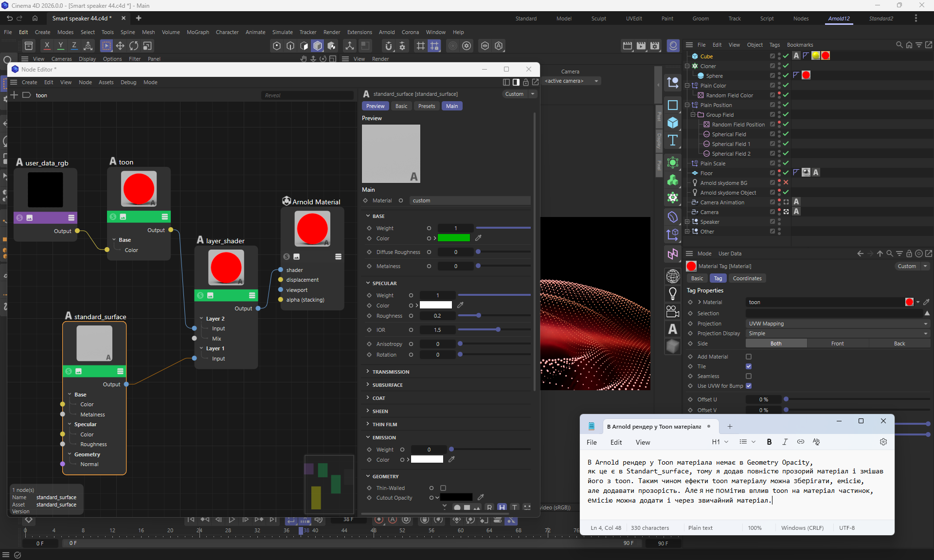Enable the Thin-Walled checkbox
Screen dimensions: 934x560
443,488
